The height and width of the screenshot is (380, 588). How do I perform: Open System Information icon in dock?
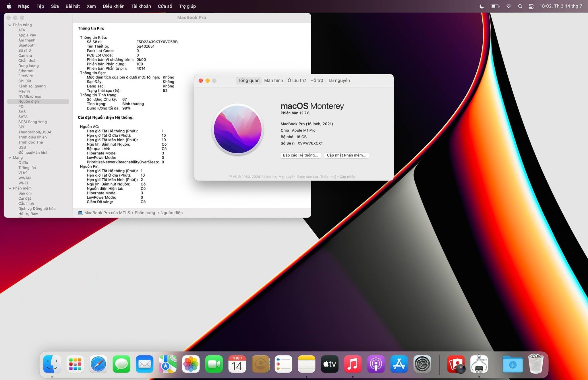point(479,364)
